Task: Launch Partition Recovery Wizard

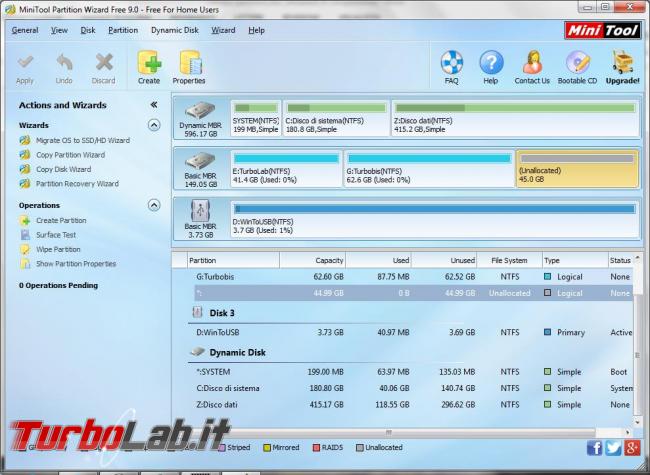Action: coord(69,184)
